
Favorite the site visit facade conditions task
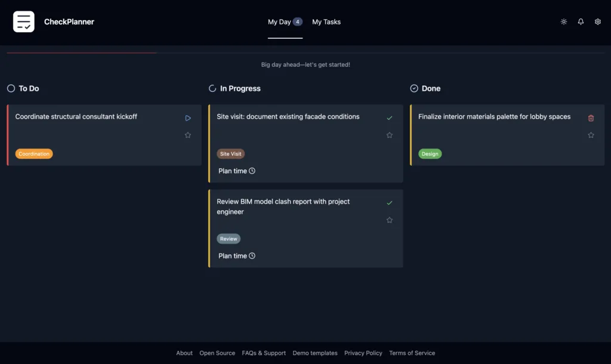coord(389,135)
